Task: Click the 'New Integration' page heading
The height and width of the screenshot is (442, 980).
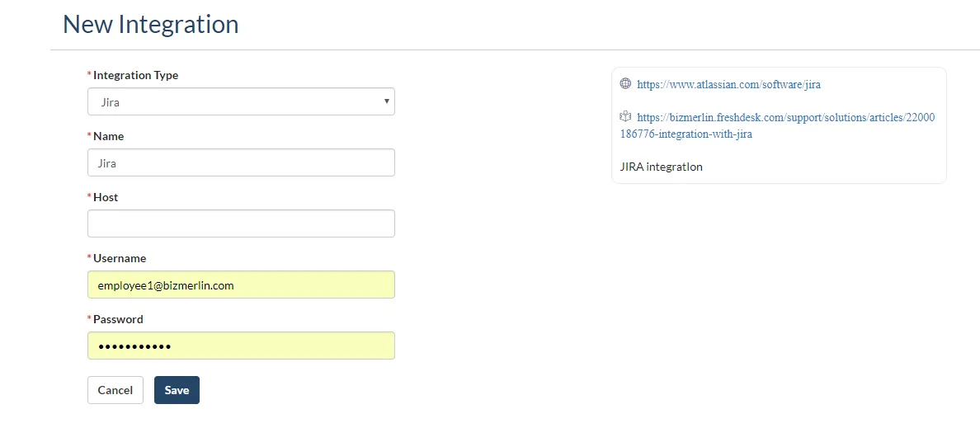Action: click(x=151, y=25)
